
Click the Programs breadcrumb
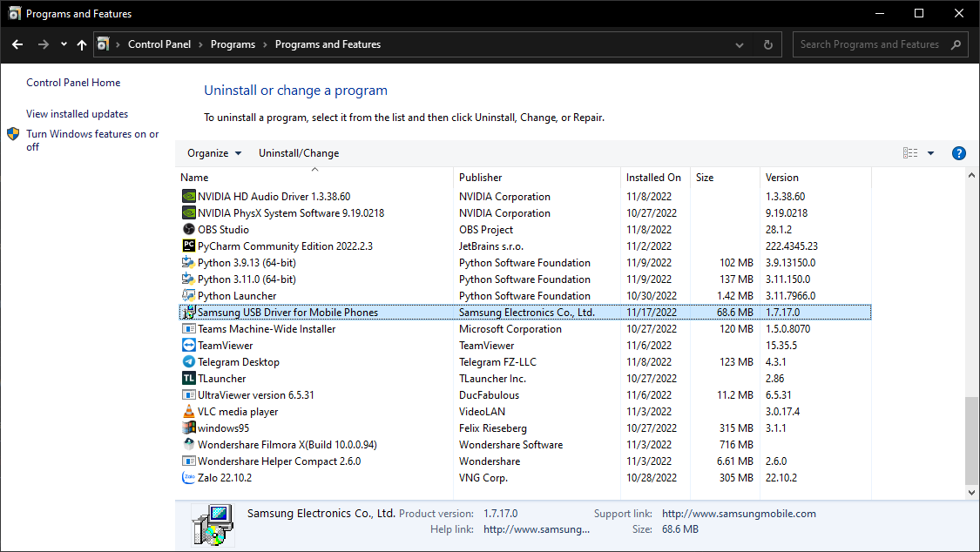[x=233, y=44]
